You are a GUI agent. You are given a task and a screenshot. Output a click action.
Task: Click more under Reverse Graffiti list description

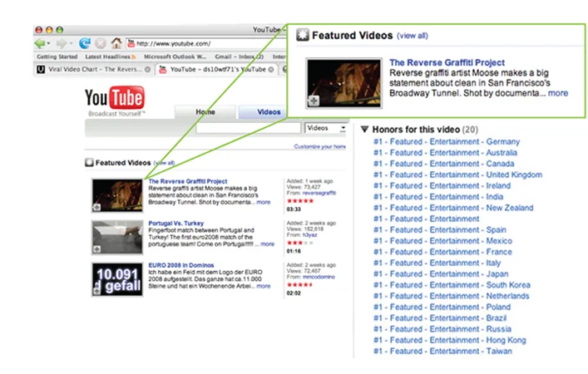[264, 202]
